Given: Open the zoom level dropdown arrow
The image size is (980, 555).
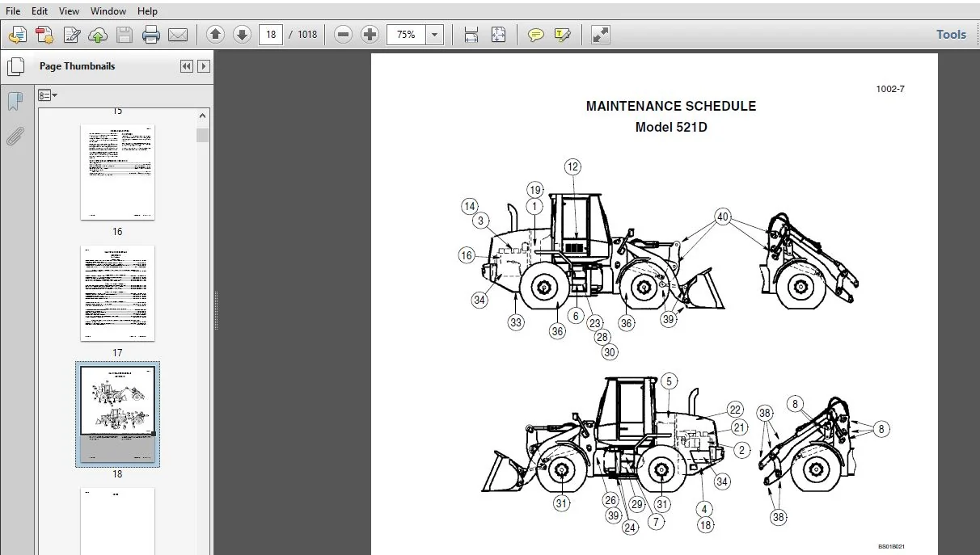Looking at the screenshot, I should [x=435, y=35].
